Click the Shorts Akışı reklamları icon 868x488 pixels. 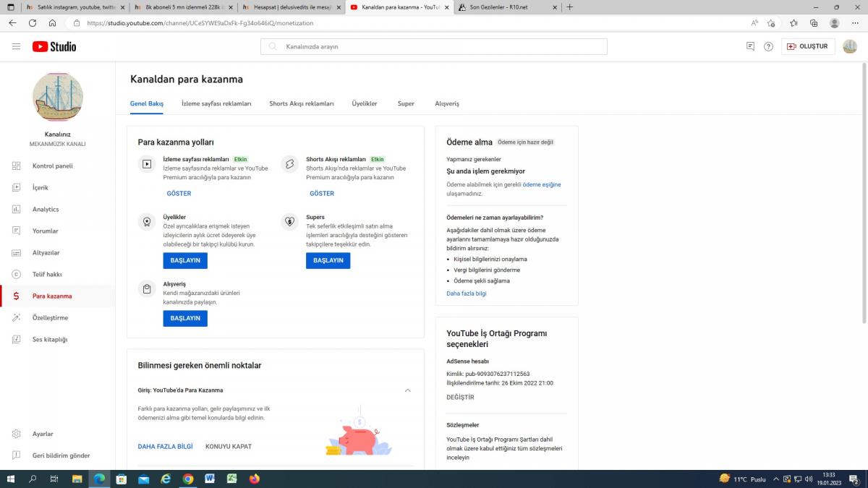pos(289,164)
